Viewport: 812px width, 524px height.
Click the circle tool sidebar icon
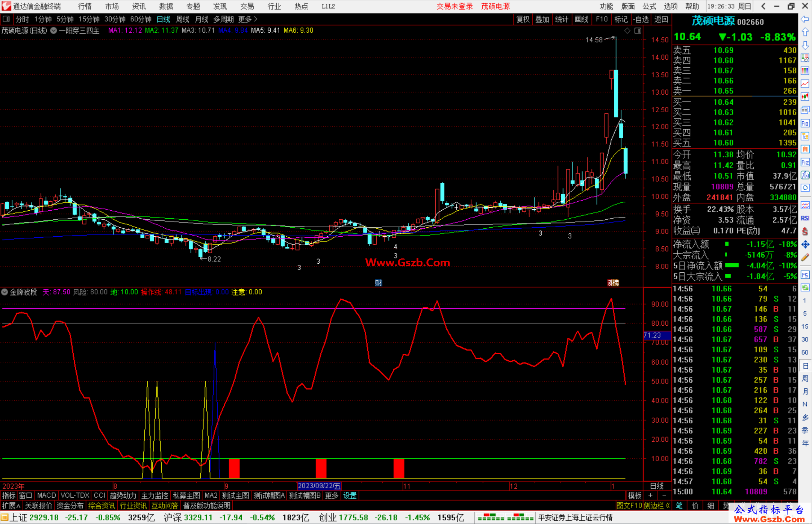(805, 188)
